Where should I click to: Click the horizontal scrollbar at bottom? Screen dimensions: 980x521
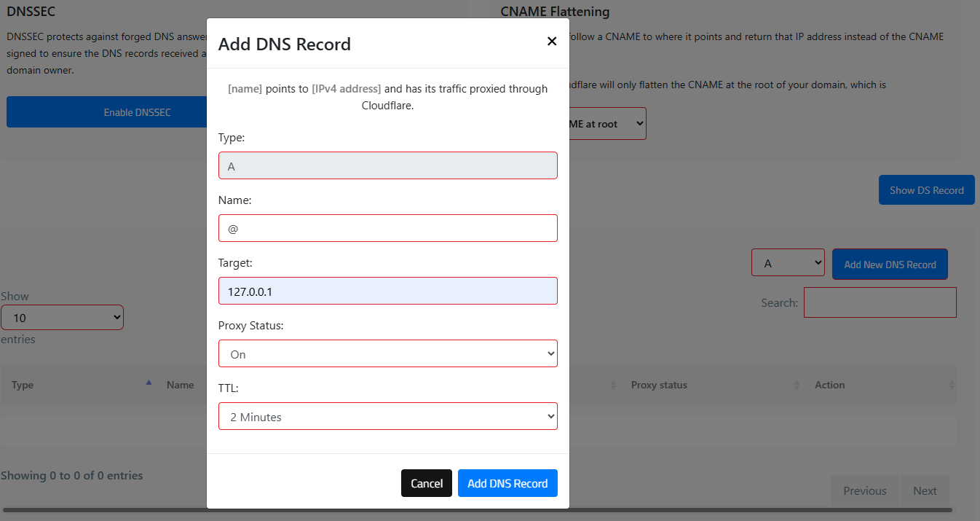click(477, 510)
